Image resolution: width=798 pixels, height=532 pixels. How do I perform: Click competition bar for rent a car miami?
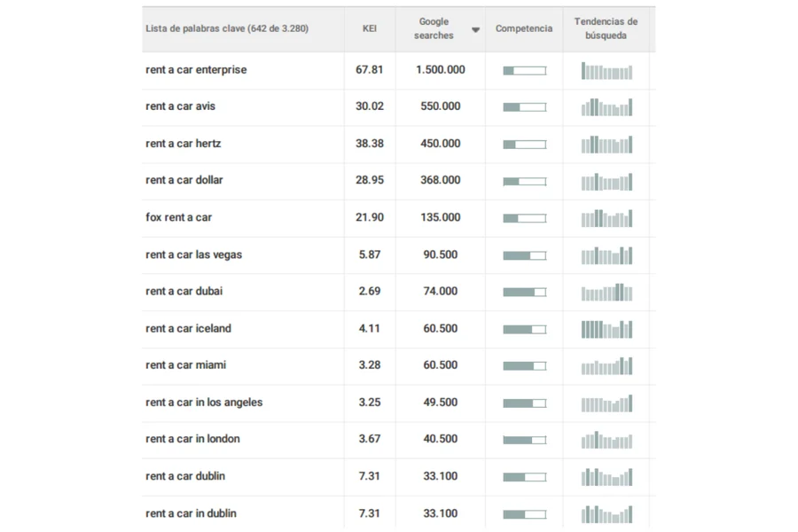pos(524,366)
